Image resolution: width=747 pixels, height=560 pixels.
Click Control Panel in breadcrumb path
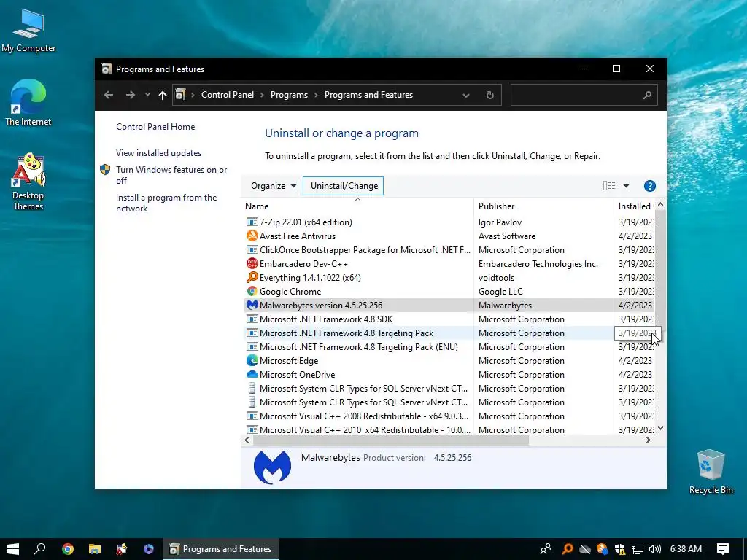(228, 95)
